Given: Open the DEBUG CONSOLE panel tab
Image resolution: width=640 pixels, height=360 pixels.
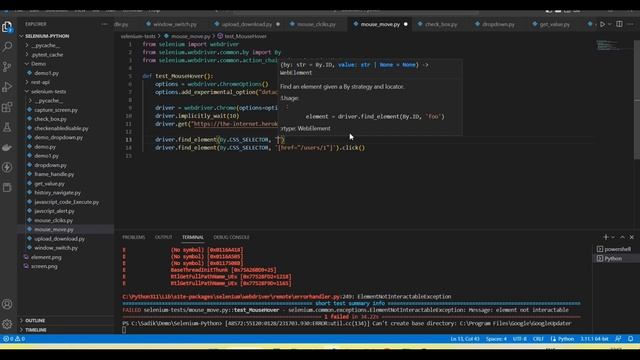Looking at the screenshot, I should pos(231,237).
